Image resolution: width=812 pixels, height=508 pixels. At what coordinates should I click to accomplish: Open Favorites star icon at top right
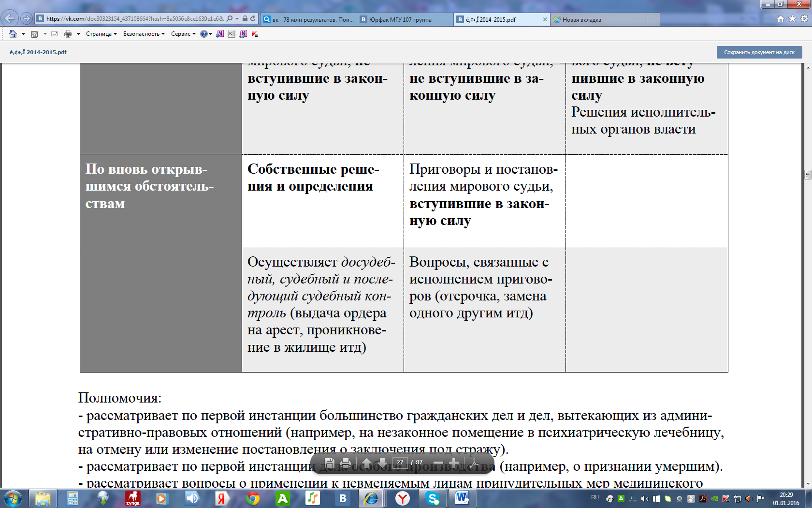tap(792, 19)
